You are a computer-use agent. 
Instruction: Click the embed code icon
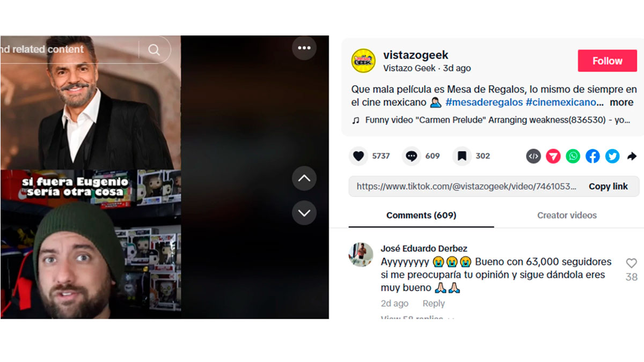[x=533, y=156]
